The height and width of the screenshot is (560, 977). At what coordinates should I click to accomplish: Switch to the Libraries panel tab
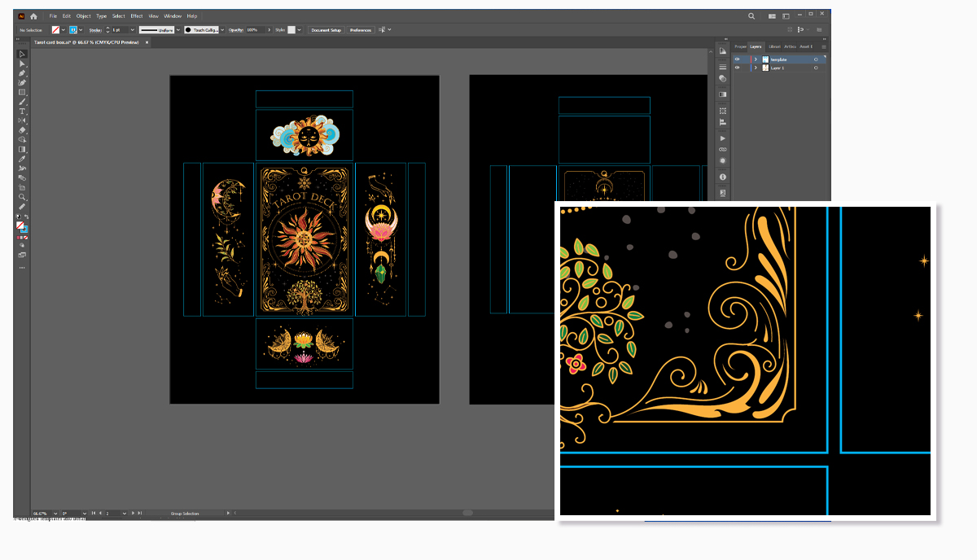774,46
